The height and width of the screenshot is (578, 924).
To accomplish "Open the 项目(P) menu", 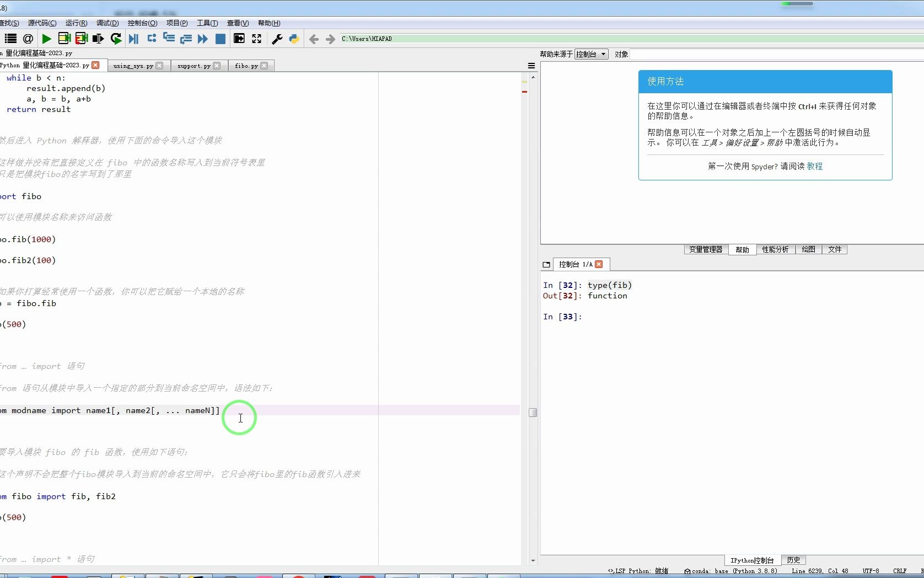I will [177, 23].
